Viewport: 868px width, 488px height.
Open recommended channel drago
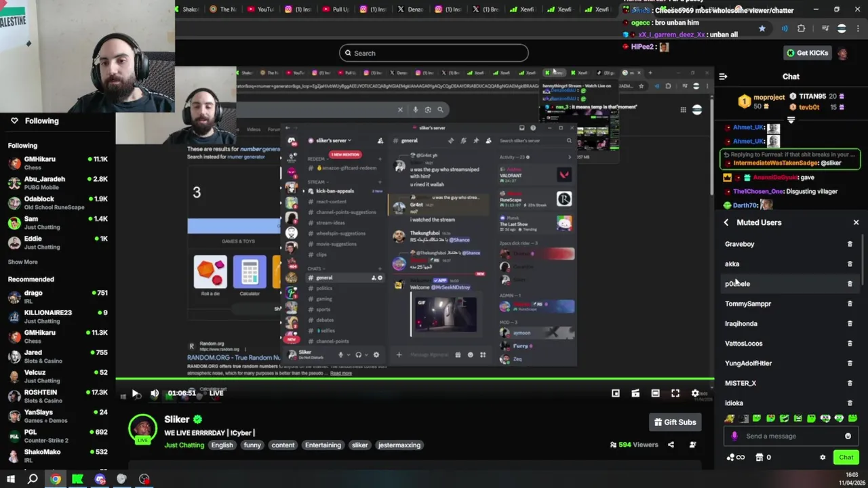point(58,297)
